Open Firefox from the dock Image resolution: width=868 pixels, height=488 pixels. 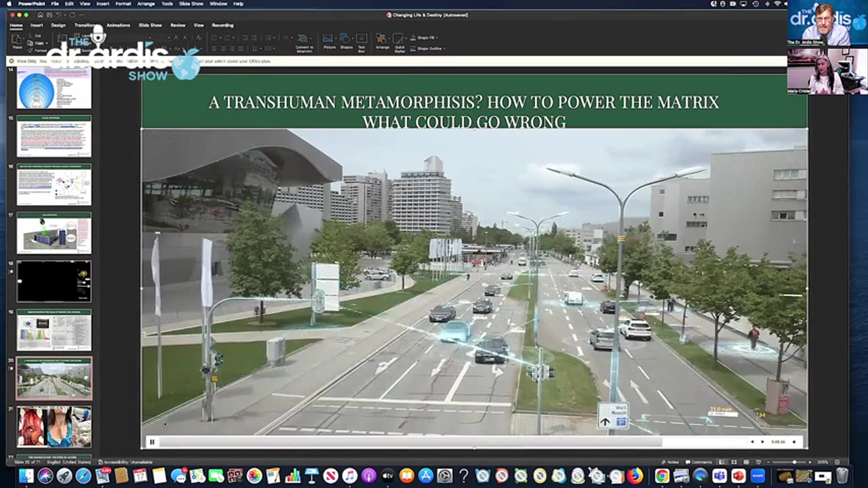click(x=635, y=476)
